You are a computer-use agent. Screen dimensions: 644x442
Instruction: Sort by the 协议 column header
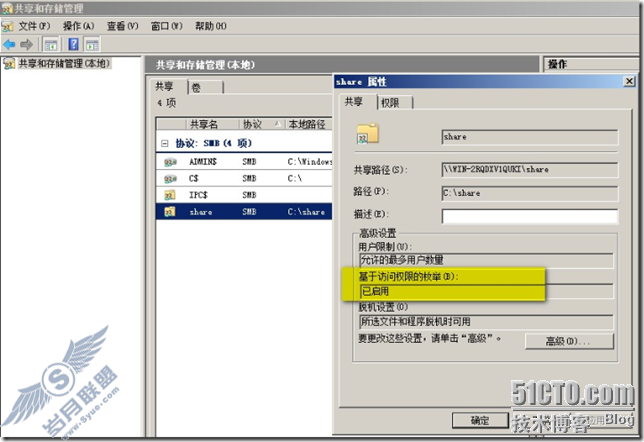tap(261, 124)
